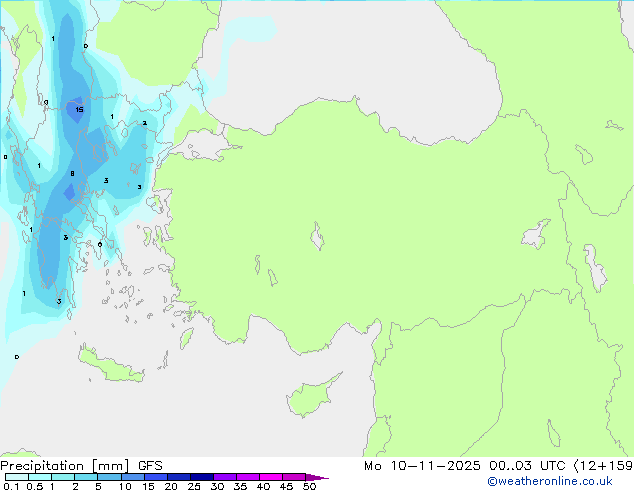Click the 'Precipitation [mm] GFS' title text
Screen dimensions: 634x490
tap(81, 466)
